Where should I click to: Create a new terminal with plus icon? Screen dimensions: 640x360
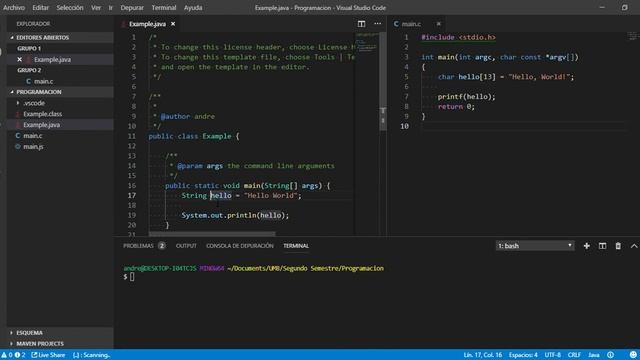coord(587,246)
